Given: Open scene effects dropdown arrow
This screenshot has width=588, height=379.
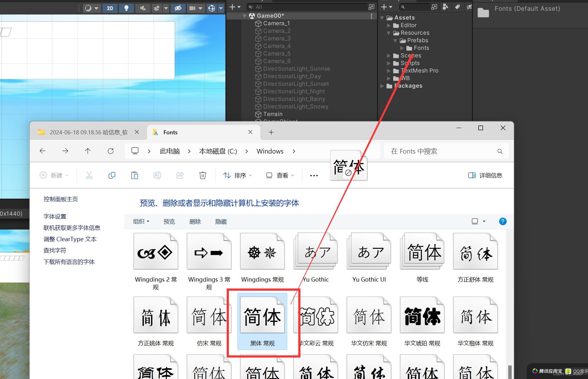Looking at the screenshot, I should coord(166,8).
